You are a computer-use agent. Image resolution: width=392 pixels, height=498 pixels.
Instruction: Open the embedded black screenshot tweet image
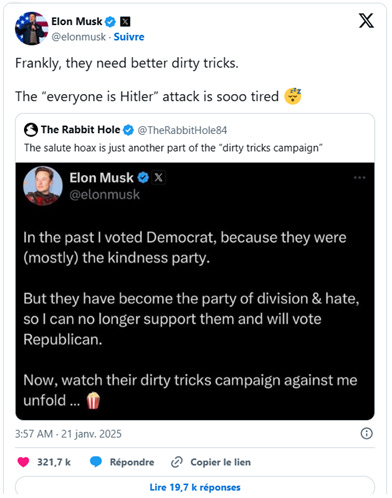click(x=195, y=291)
